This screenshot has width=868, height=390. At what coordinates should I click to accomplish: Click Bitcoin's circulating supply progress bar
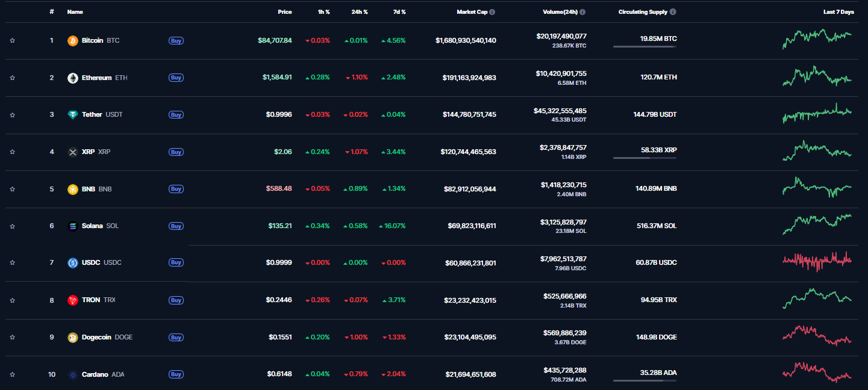point(644,46)
